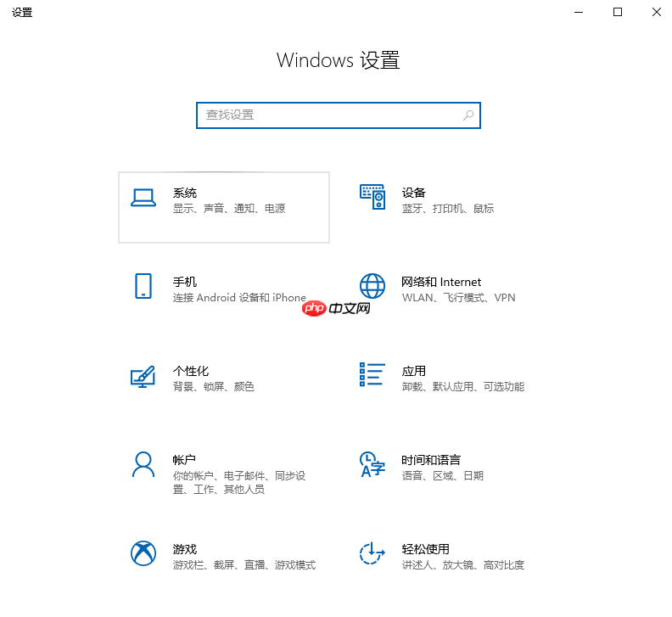Screen dimensions: 672x617
Task: Click the phone icon for 手机
Action: click(143, 286)
